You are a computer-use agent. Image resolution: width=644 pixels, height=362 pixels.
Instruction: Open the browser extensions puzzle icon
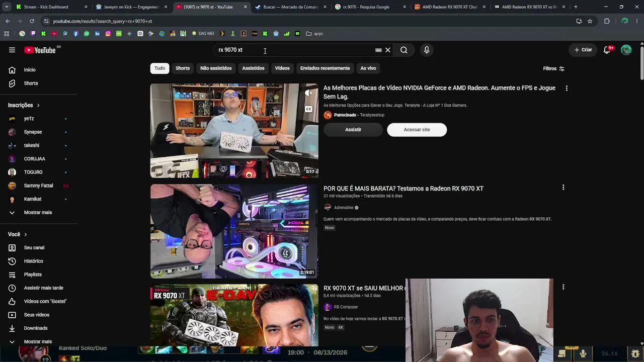click(607, 21)
